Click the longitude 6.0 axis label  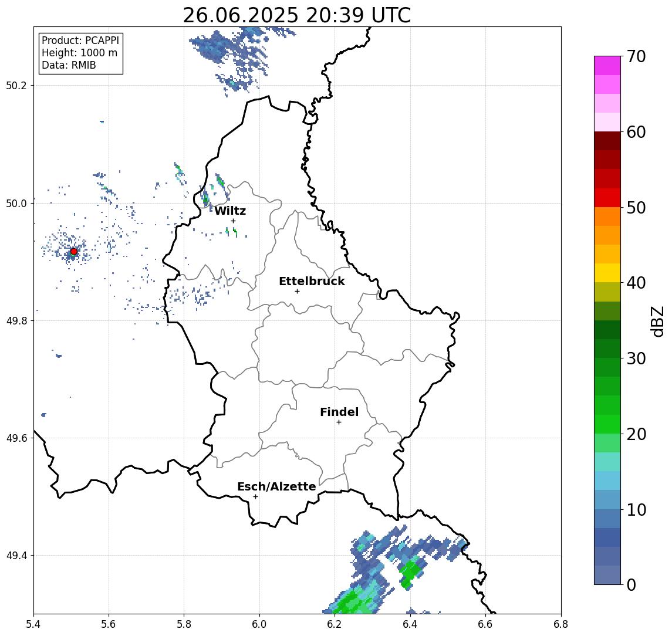[x=259, y=624]
